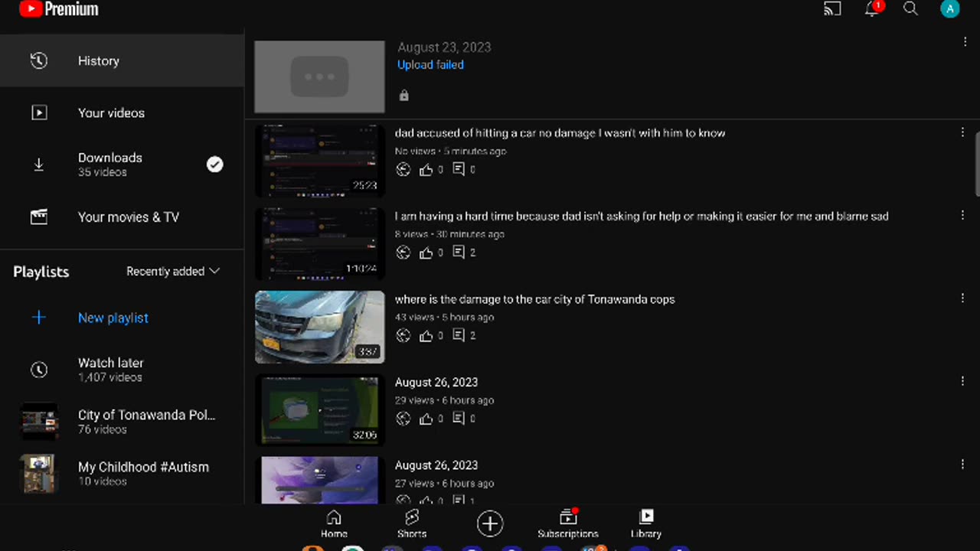980x551 pixels.
Task: Click the My Childhood #Autism playlist thumbnail
Action: 39,474
